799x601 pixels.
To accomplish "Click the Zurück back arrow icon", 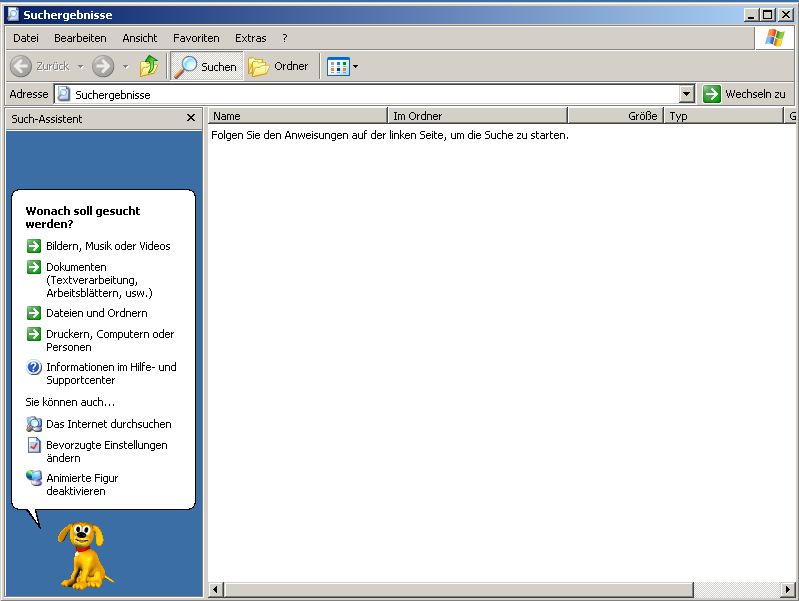I will pos(21,66).
